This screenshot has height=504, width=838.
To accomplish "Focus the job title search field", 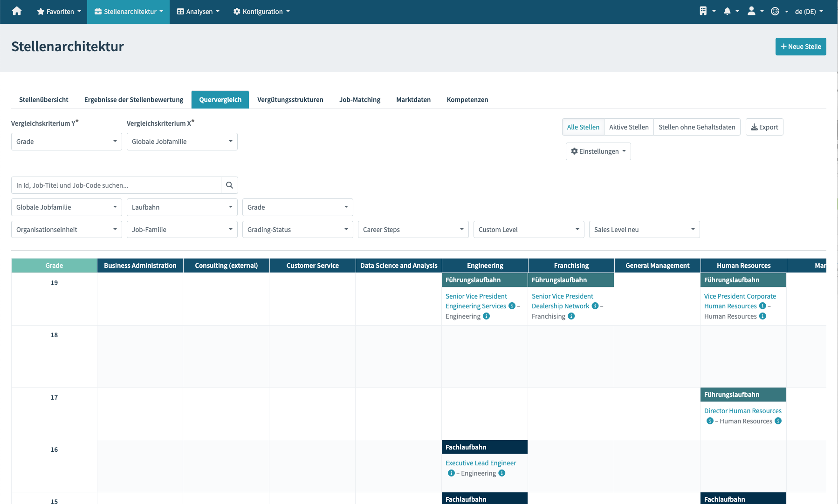I will point(116,185).
